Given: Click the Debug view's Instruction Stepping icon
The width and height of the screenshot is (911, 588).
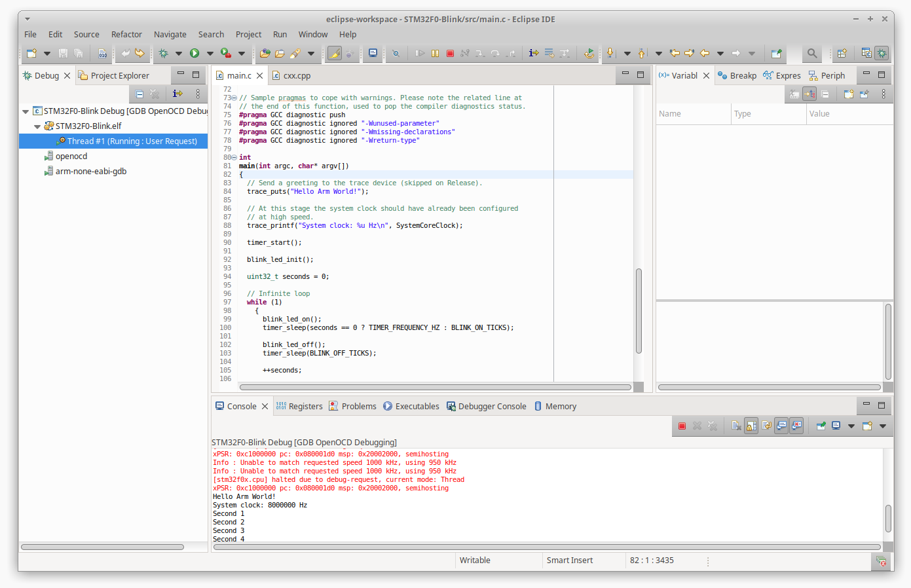Looking at the screenshot, I should 177,94.
